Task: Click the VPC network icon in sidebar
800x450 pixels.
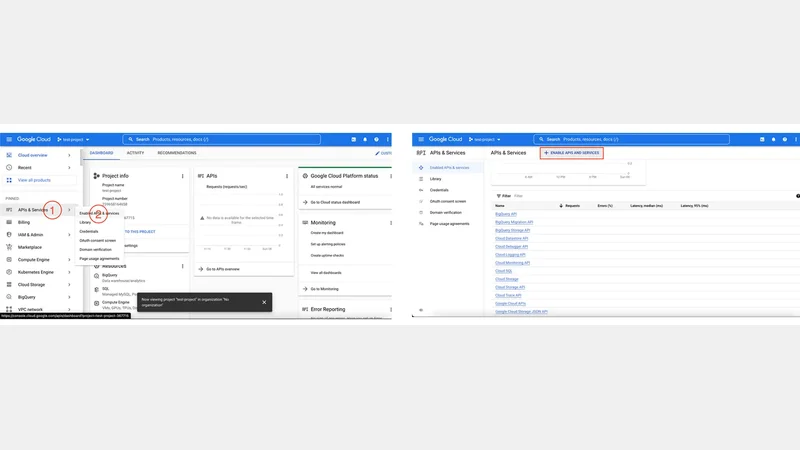Action: pyautogui.click(x=9, y=309)
